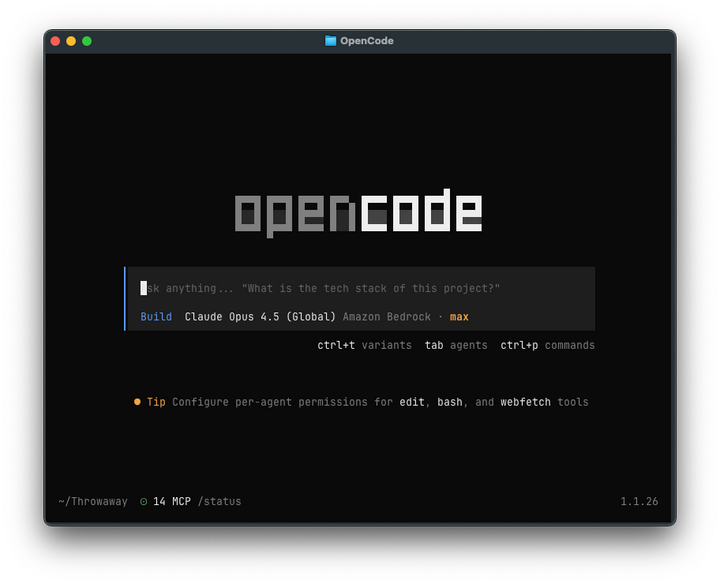This screenshot has width=720, height=584.
Task: Click the OpenCode window title text
Action: (367, 41)
